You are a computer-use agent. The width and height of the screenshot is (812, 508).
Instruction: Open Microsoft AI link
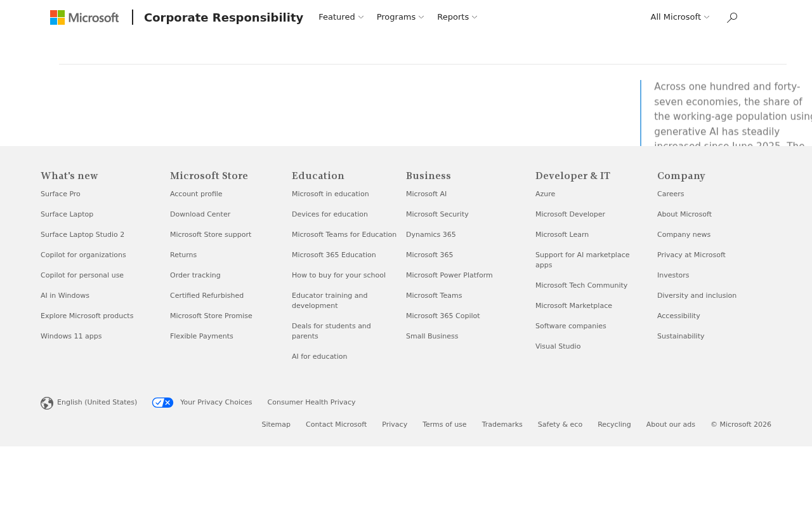426,194
